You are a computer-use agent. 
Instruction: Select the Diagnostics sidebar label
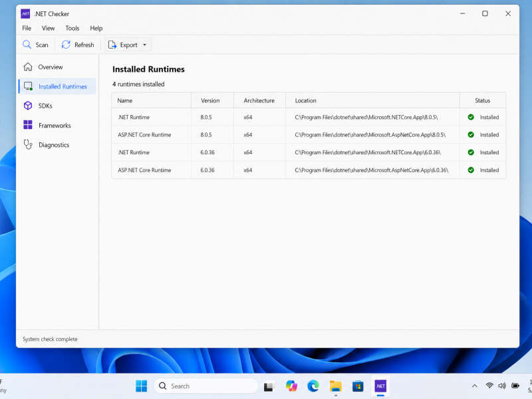54,145
